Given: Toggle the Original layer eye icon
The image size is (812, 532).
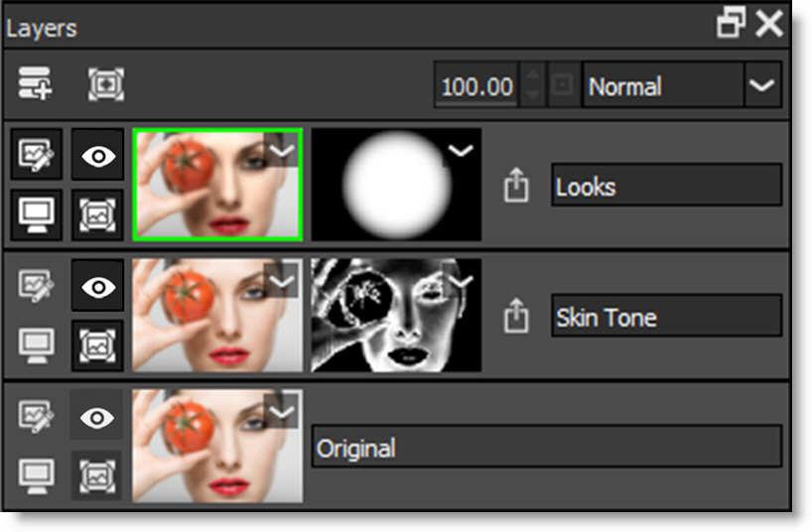Looking at the screenshot, I should pos(96,416).
